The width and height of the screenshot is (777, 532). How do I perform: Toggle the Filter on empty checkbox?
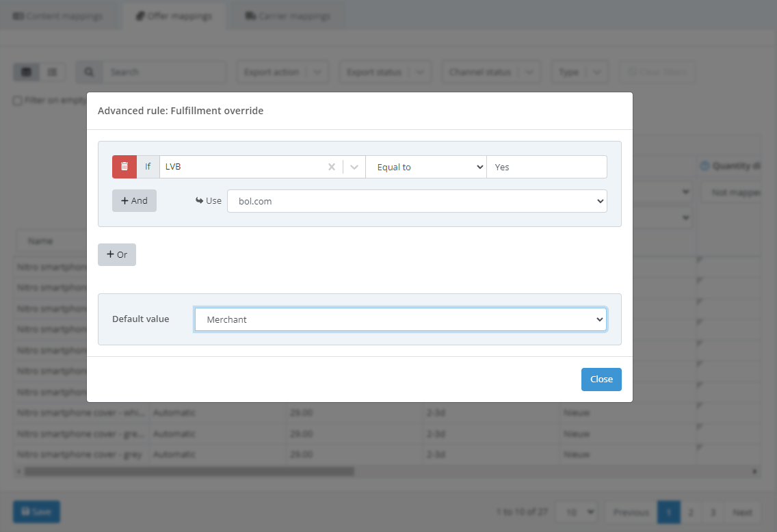[x=18, y=101]
